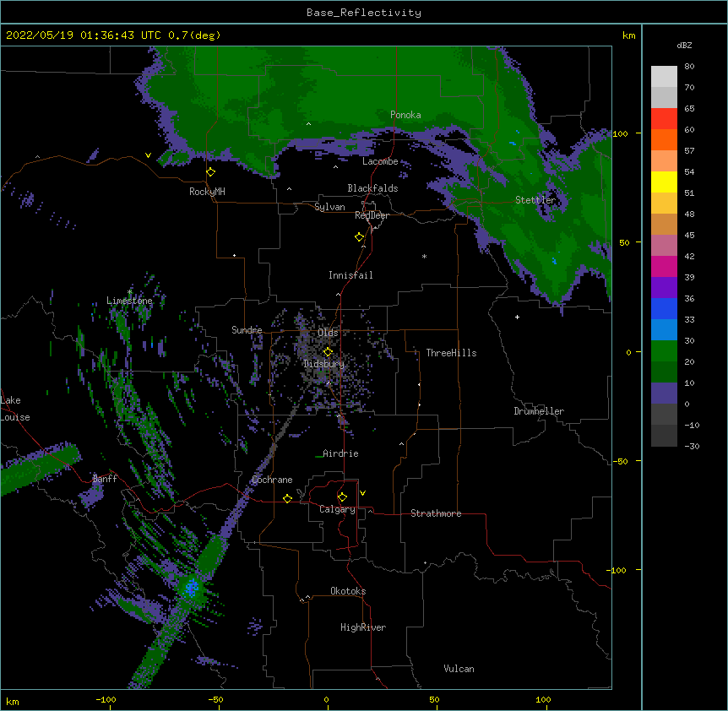Click the dBZ legend heading
This screenshot has width=728, height=711.
click(684, 45)
